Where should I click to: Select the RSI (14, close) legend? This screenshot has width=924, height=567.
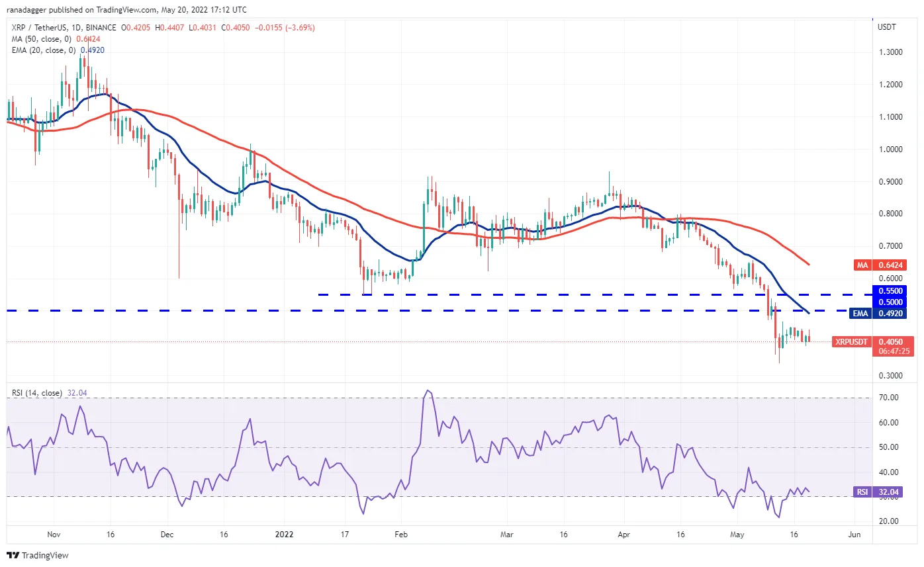(x=37, y=393)
